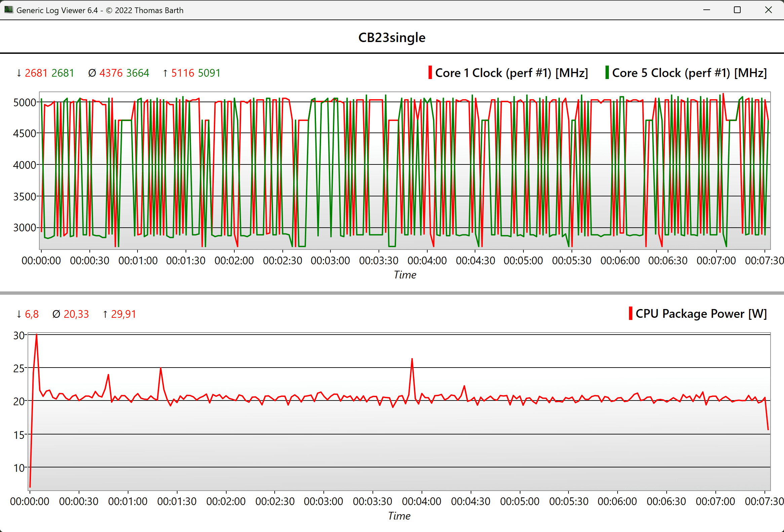Screen dimensions: 784x532
Task: Select the Core 1 Clock (perf #1) [MHz] legend label
Action: click(511, 73)
